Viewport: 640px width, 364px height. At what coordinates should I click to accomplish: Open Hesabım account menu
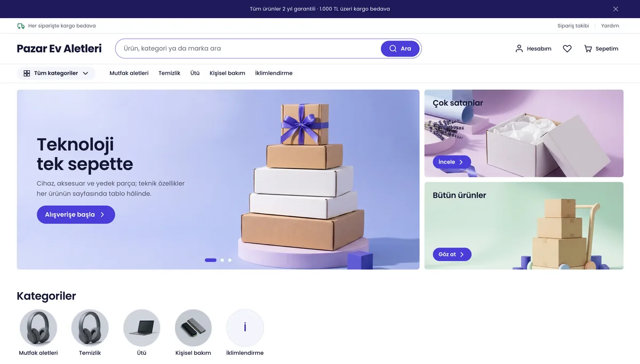(533, 48)
